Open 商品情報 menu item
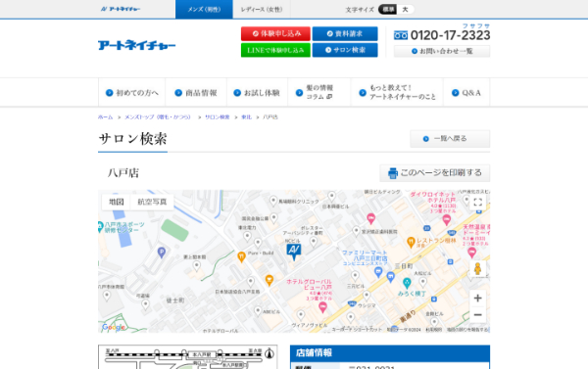 pyautogui.click(x=196, y=93)
